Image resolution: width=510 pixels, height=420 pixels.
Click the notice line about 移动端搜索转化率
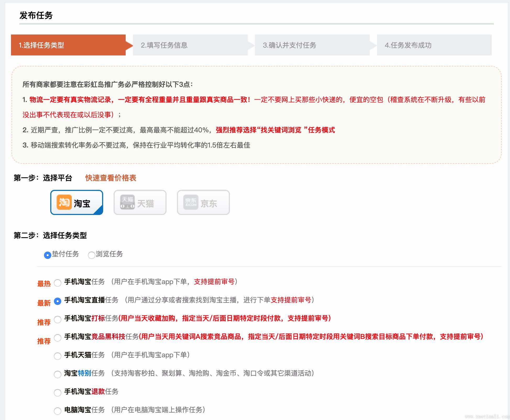pyautogui.click(x=136, y=145)
